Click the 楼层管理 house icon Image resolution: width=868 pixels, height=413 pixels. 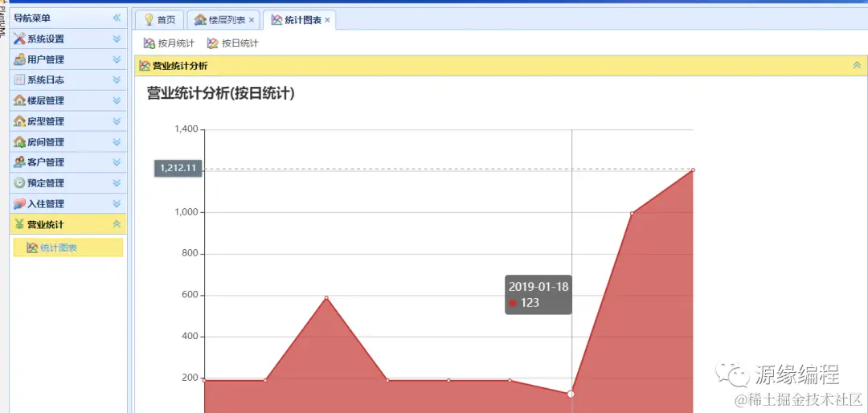[19, 100]
